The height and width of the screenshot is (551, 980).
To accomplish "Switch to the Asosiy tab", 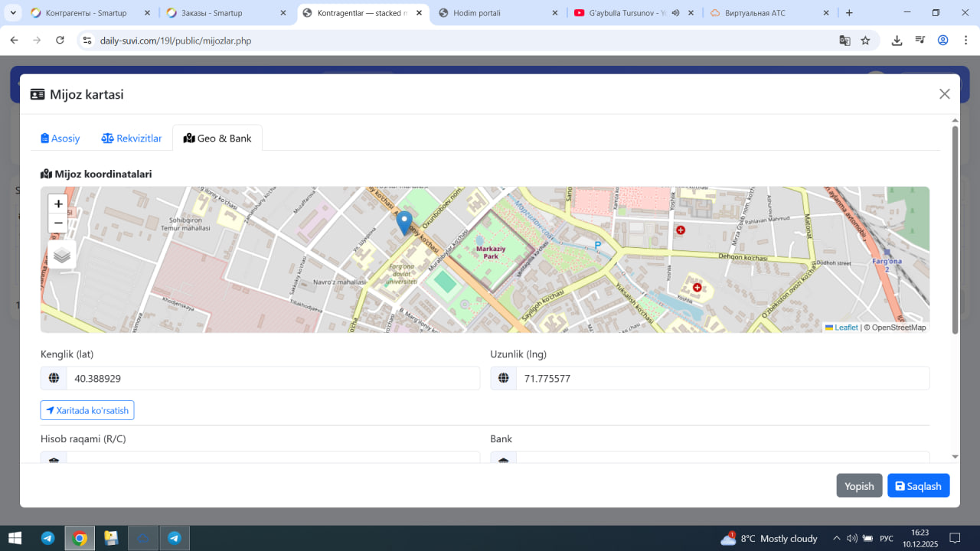I will 60,139.
